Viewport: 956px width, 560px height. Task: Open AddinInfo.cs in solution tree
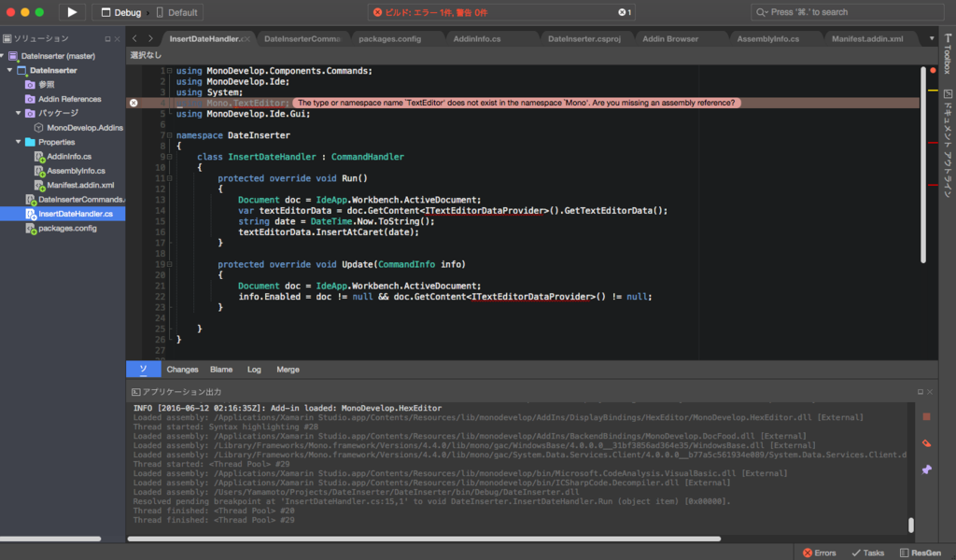tap(69, 157)
